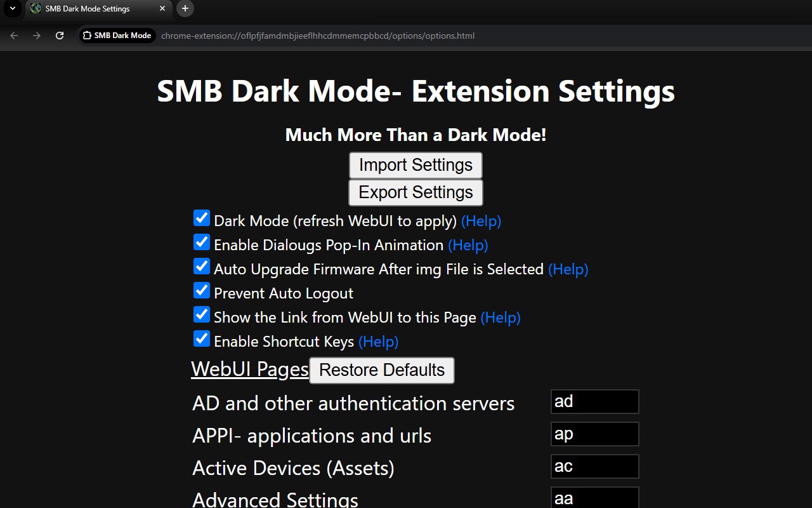This screenshot has width=812, height=508.
Task: Click the Export Settings button
Action: (416, 192)
